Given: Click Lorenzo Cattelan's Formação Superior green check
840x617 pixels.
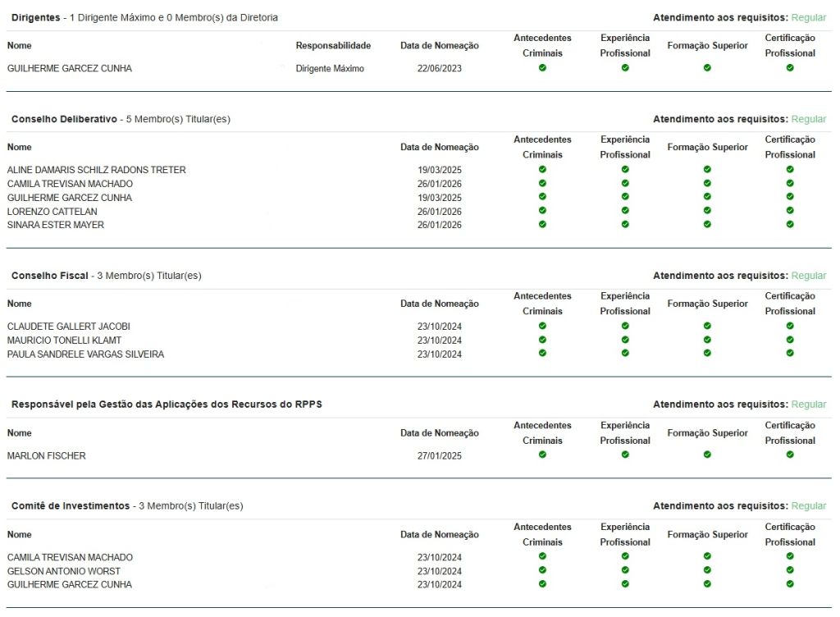Looking at the screenshot, I should [707, 211].
